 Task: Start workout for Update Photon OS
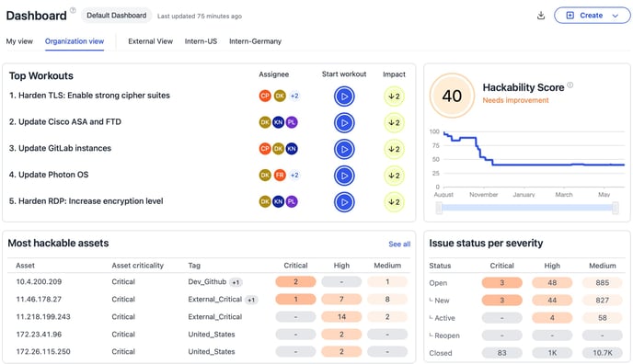(344, 176)
